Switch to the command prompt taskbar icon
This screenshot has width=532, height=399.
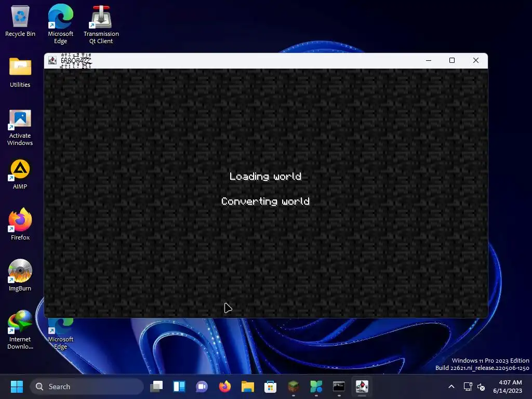[x=339, y=387]
